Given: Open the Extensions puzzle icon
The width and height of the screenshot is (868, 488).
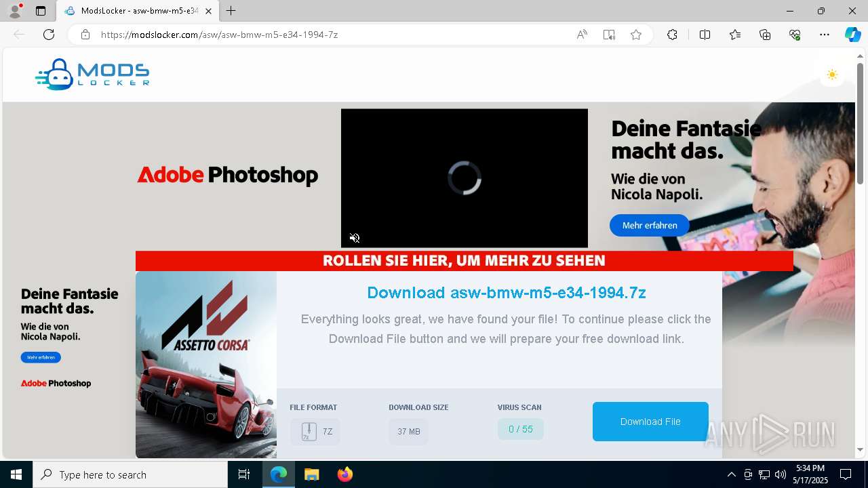Looking at the screenshot, I should [672, 35].
